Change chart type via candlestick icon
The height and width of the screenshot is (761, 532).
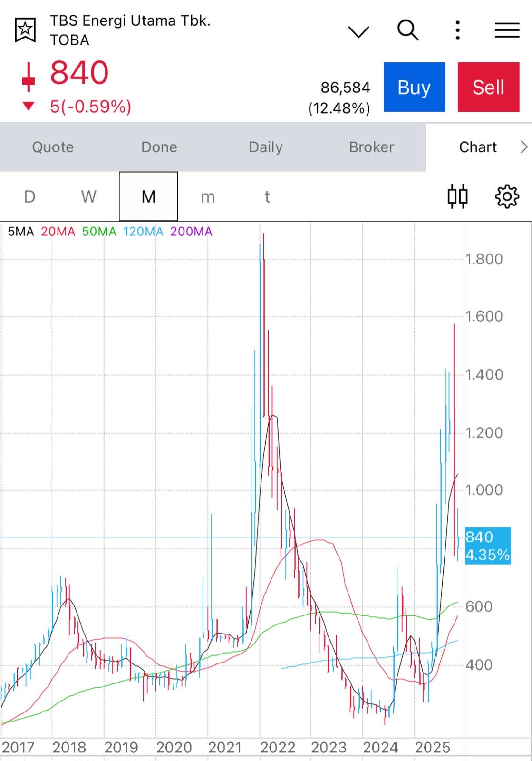pyautogui.click(x=457, y=196)
